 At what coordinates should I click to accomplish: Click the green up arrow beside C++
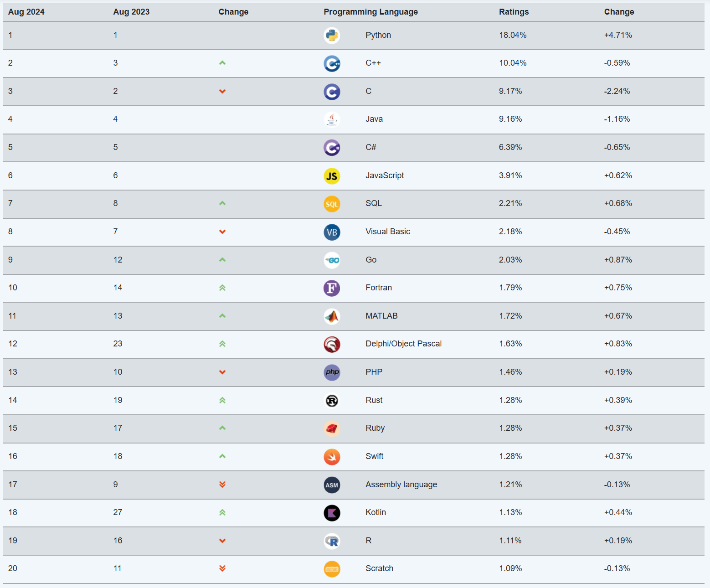pyautogui.click(x=222, y=63)
